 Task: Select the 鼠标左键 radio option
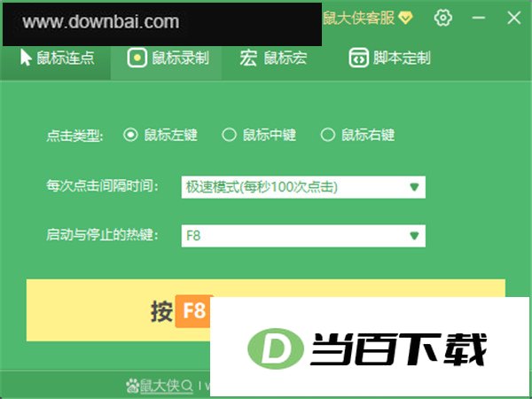tap(160, 135)
